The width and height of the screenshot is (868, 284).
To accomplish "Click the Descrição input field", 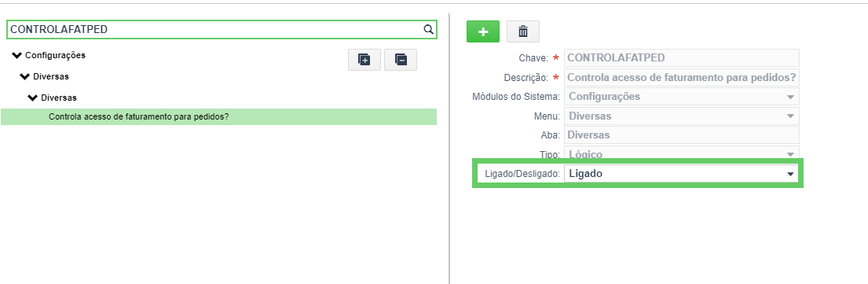I will tap(682, 77).
